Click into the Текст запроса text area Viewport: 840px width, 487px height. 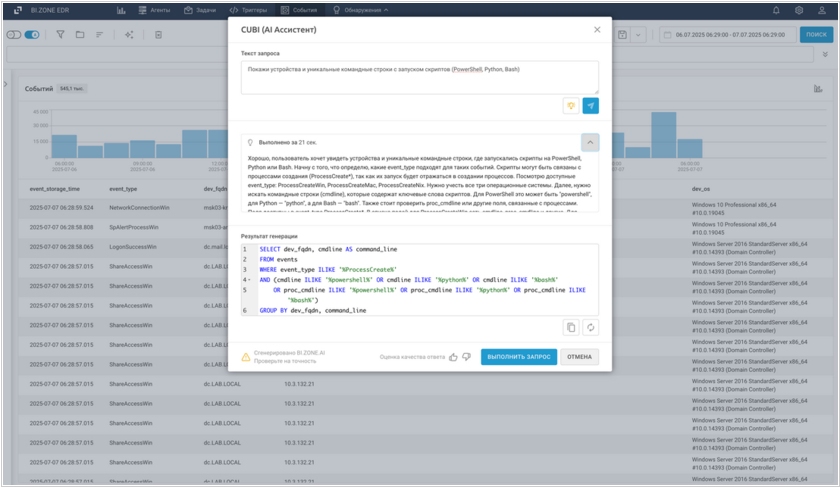(x=419, y=78)
